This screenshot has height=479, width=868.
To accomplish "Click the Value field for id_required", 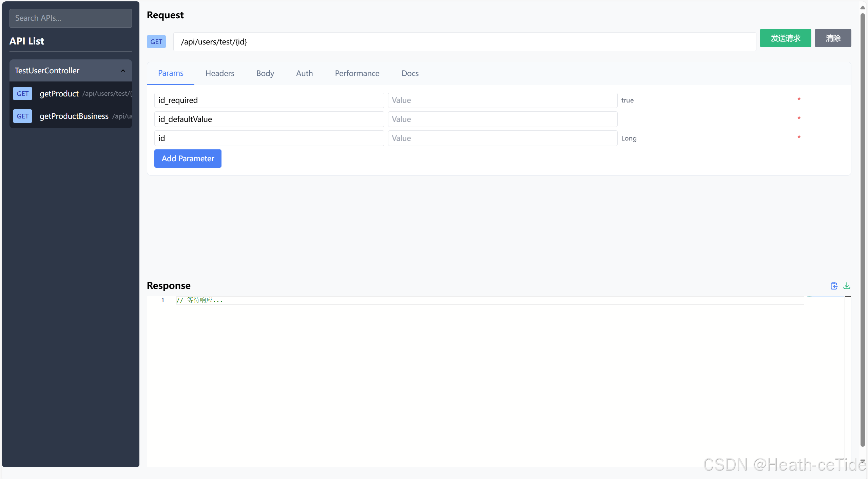I will [x=502, y=100].
